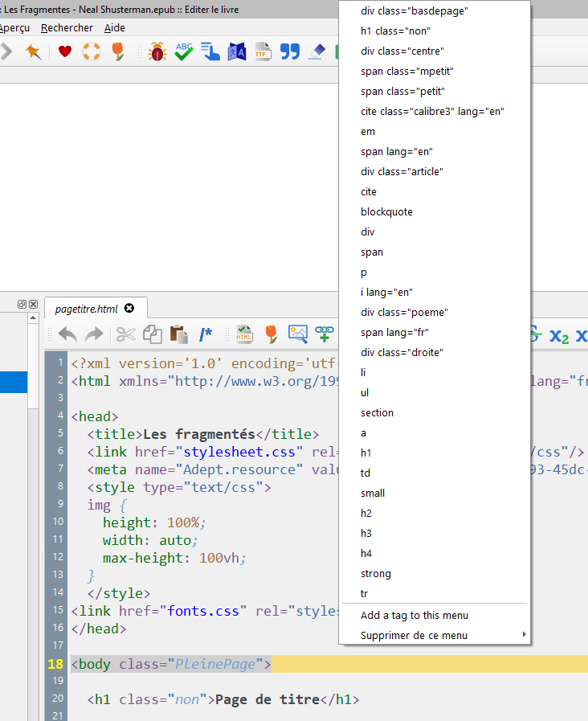Click the paste clipboard icon in editor toolbar

[x=179, y=334]
